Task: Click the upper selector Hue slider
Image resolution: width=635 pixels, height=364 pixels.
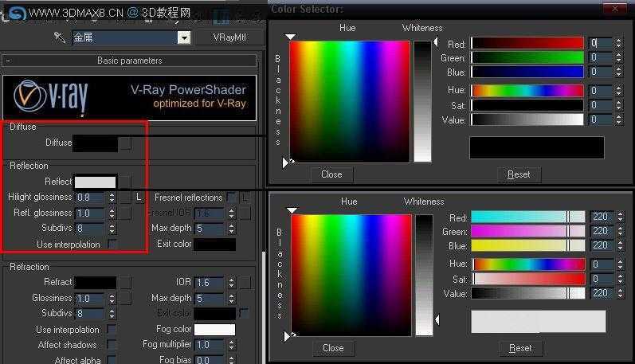Action: point(527,90)
